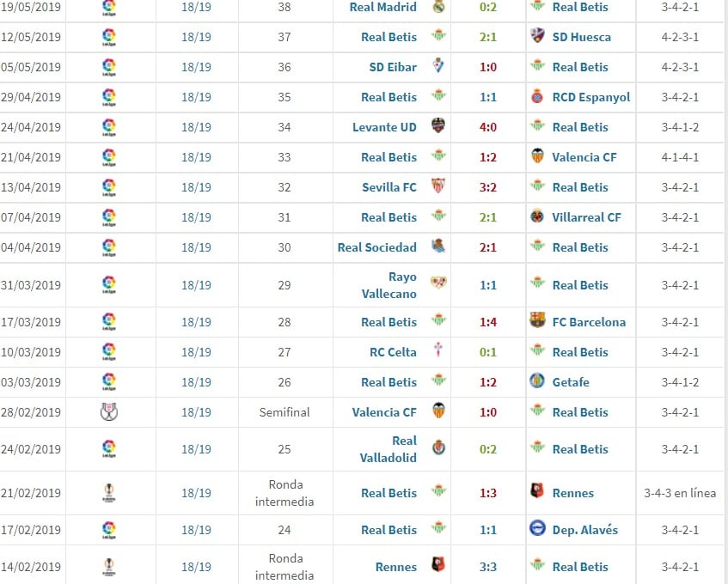Click the 18/19 season link for matchday 38
728x584 pixels.
(196, 7)
